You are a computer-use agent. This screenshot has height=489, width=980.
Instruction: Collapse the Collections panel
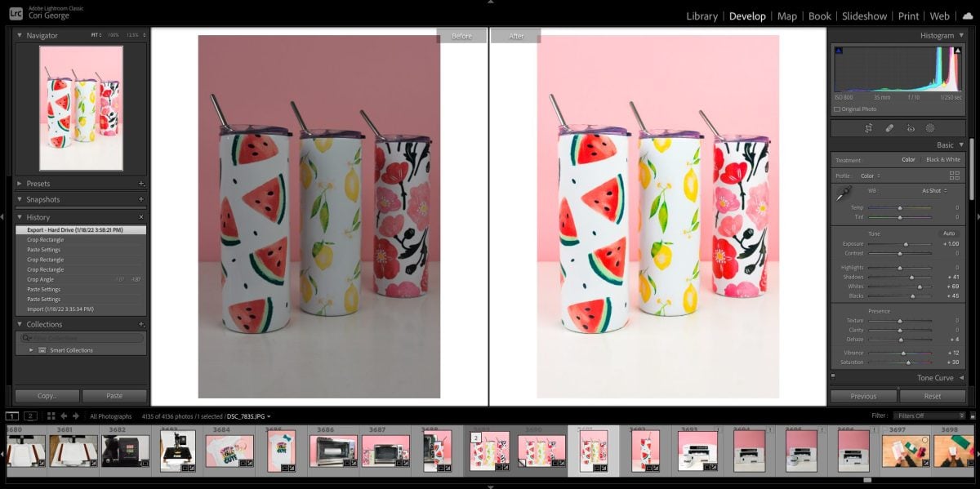20,324
